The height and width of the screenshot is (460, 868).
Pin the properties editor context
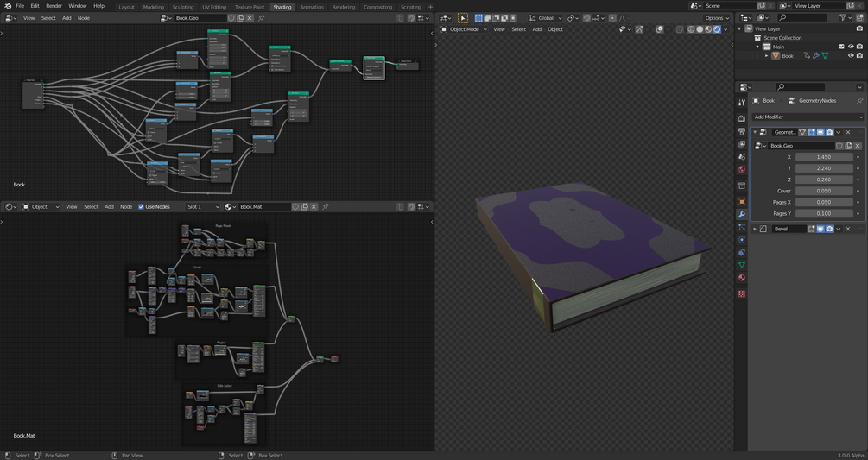coord(859,101)
